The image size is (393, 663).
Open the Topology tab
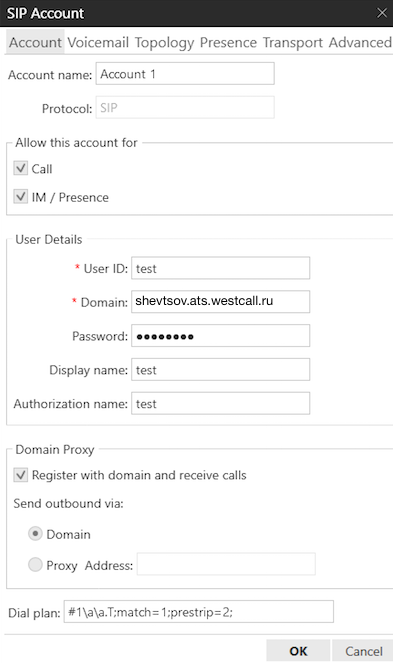click(164, 42)
